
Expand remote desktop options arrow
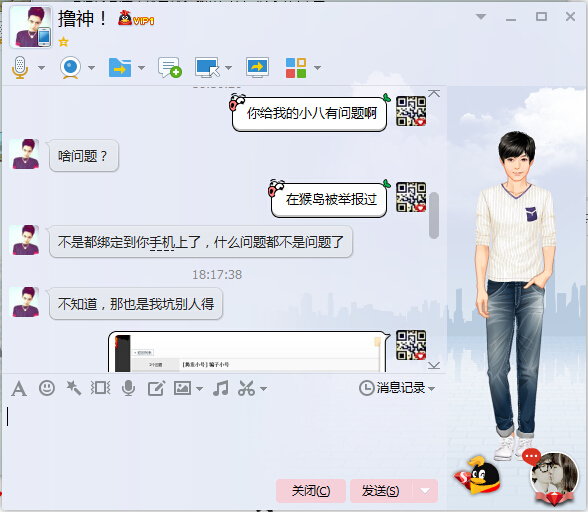point(228,68)
